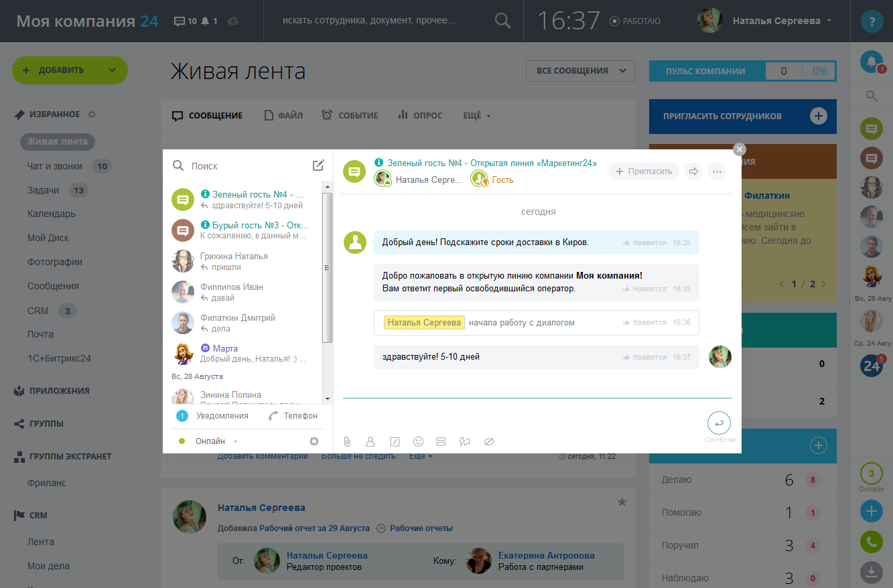Image resolution: width=893 pixels, height=588 pixels.
Task: Select the ОПРОС tab in the feed
Action: tap(420, 115)
